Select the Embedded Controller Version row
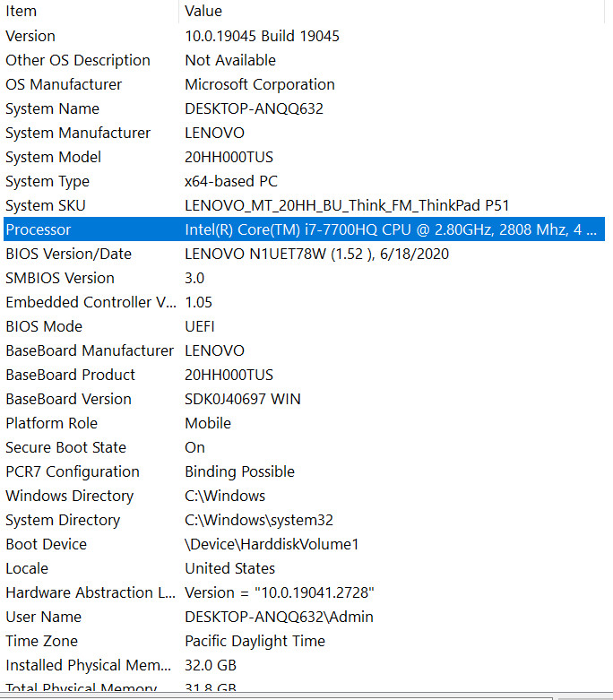 (91, 302)
